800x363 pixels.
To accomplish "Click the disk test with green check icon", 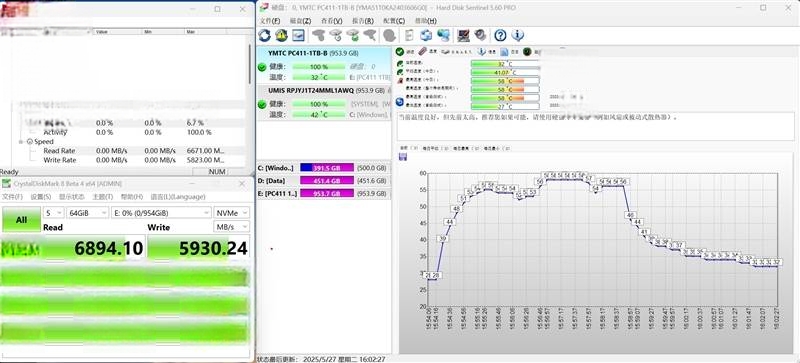I will click(x=353, y=35).
